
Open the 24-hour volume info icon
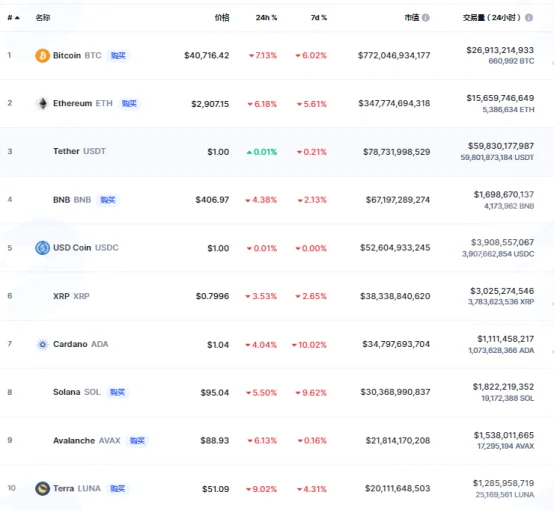529,17
